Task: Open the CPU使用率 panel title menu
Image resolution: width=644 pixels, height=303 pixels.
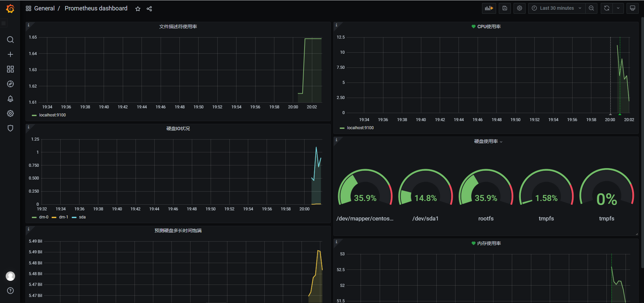Action: [x=489, y=27]
